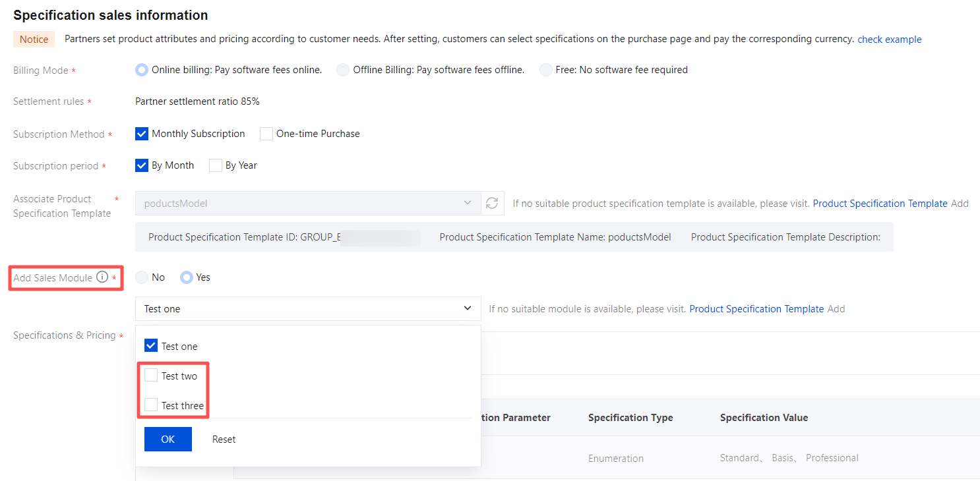
Task: Click Reset in the dropdown panel
Action: tap(224, 439)
